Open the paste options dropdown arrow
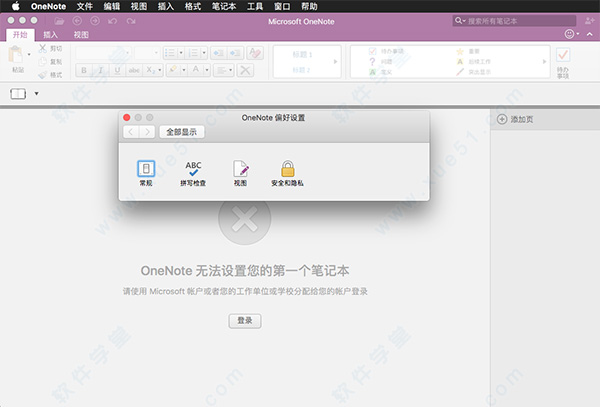600x407 pixels. (29, 55)
